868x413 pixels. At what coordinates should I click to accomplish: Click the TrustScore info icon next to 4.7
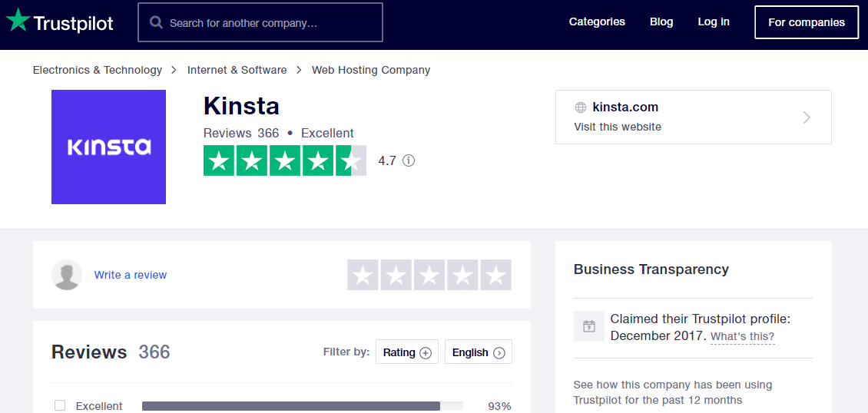[x=409, y=161]
